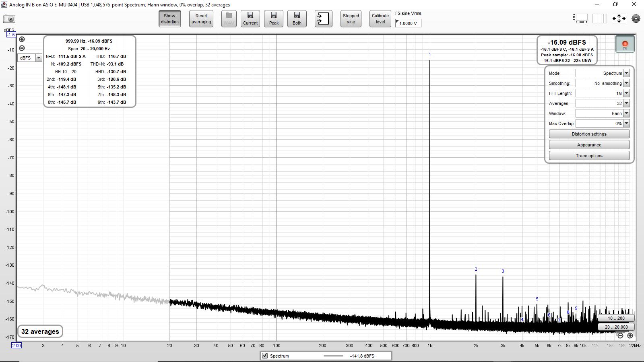Open the Max Overlap dropdown
The width and height of the screenshot is (644, 362).
[x=603, y=123]
